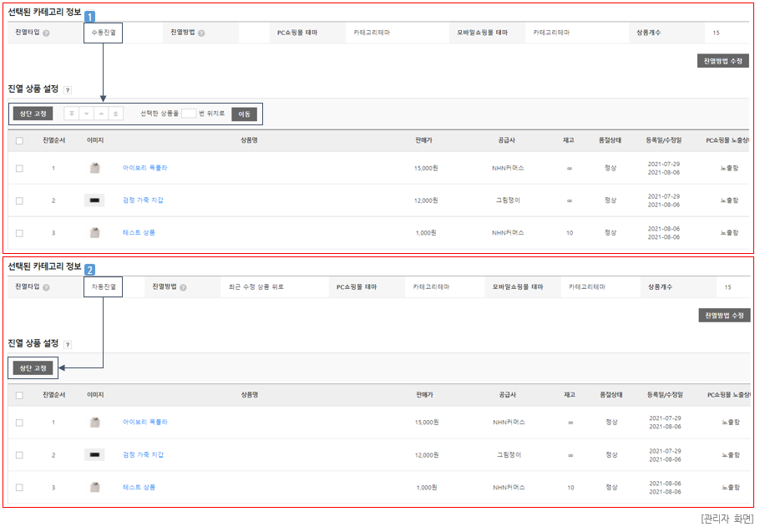Viewport: 760px width, 532px height.
Task: Click 아이보리 목폴라 thumbnail in 수동진열 table
Action: [95, 168]
